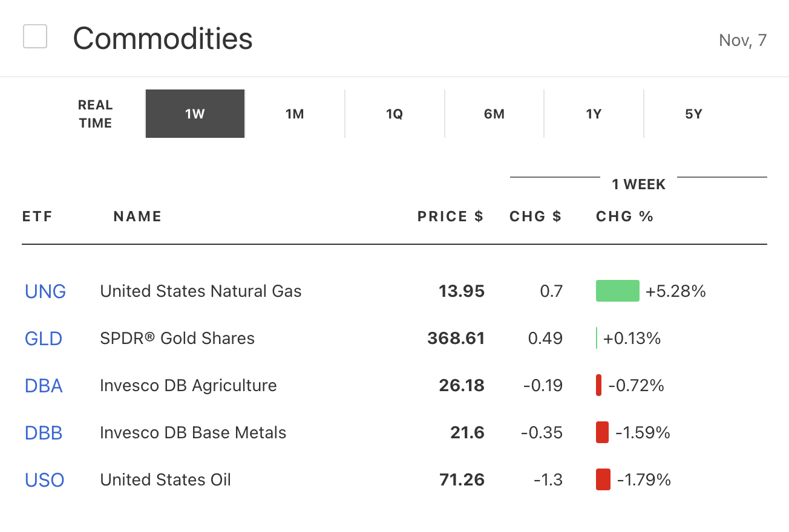The image size is (789, 532).
Task: Show the 6M timeframe data
Action: coord(494,114)
